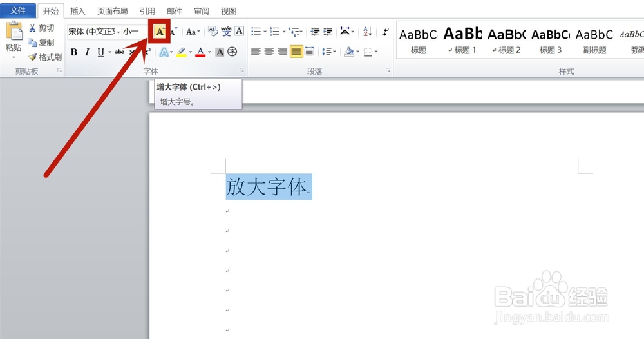The height and width of the screenshot is (339, 644).
Task: Click the Paste (粘贴) clipboard icon
Action: click(x=14, y=32)
